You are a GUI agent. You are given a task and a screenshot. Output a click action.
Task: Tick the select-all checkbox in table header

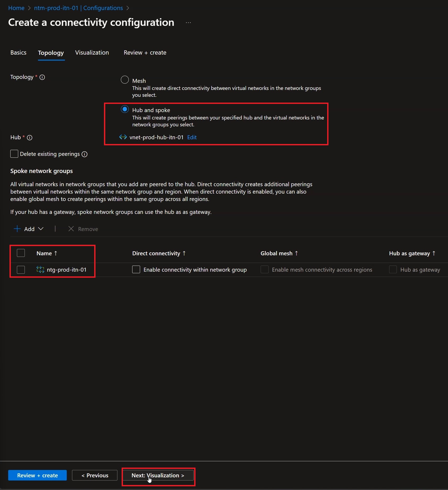[21, 253]
